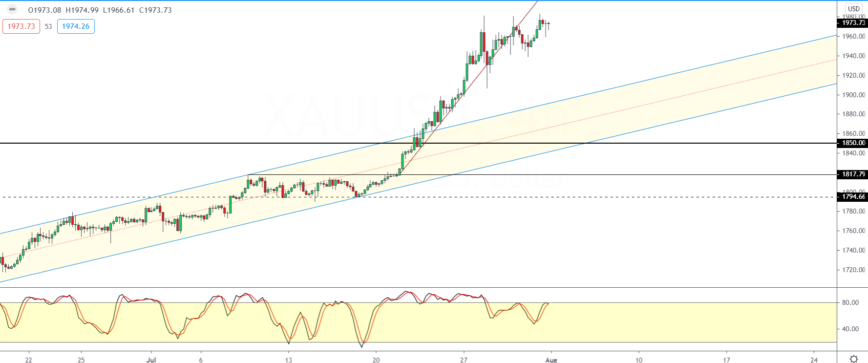The height and width of the screenshot is (363, 868).
Task: Click the 1900.00 price axis tick
Action: point(854,95)
